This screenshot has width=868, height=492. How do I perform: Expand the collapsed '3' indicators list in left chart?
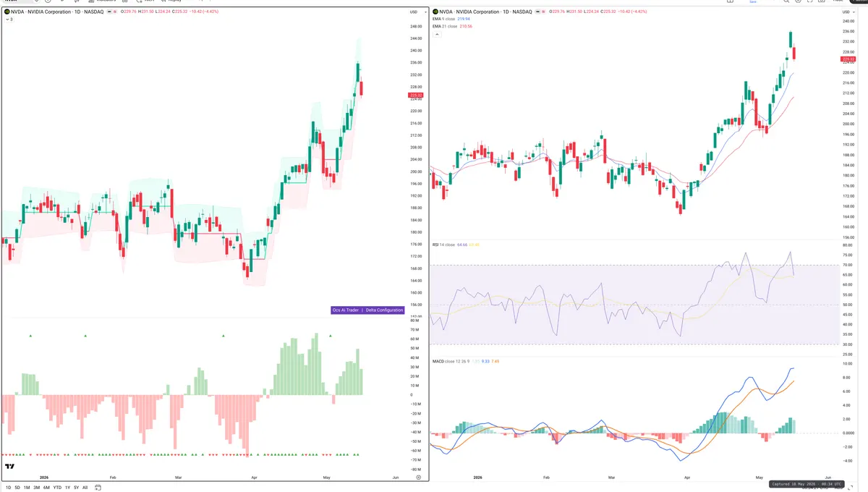[x=9, y=20]
